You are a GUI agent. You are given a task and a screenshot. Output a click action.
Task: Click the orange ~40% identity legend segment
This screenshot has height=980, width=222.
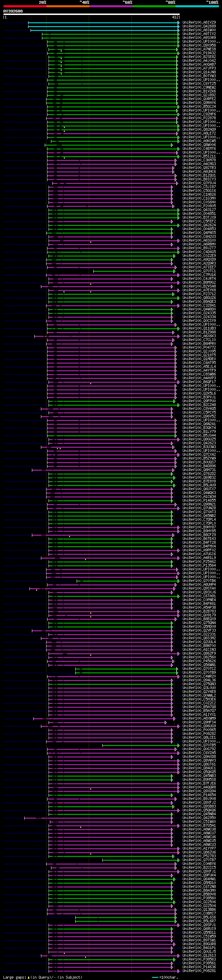click(x=68, y=6)
